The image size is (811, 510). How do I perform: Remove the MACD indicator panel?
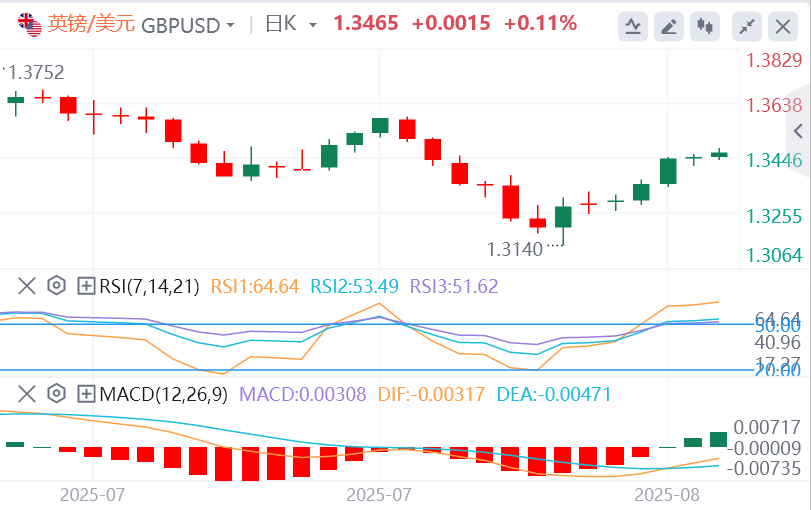point(28,394)
